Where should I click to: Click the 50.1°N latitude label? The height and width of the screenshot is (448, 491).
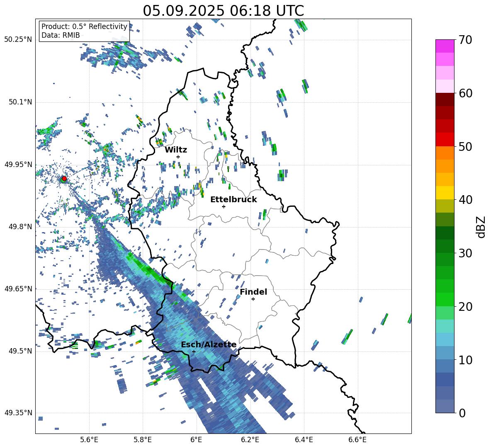click(x=20, y=102)
